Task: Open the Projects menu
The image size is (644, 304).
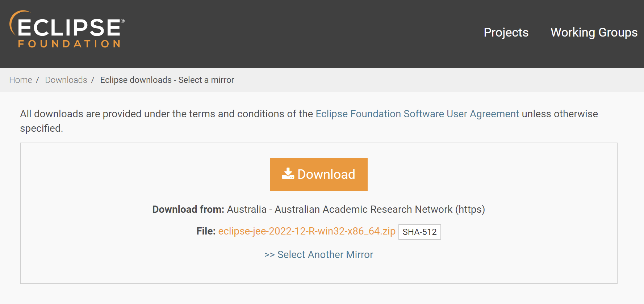Action: (506, 33)
